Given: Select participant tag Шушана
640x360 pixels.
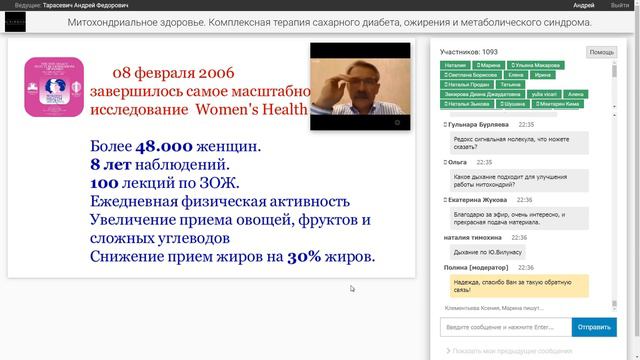Looking at the screenshot, I should pyautogui.click(x=513, y=104).
